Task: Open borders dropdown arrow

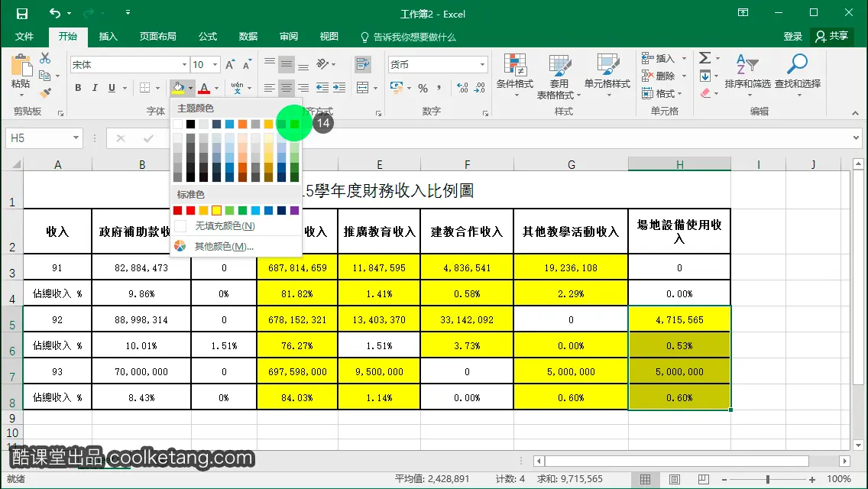Action: (x=157, y=88)
